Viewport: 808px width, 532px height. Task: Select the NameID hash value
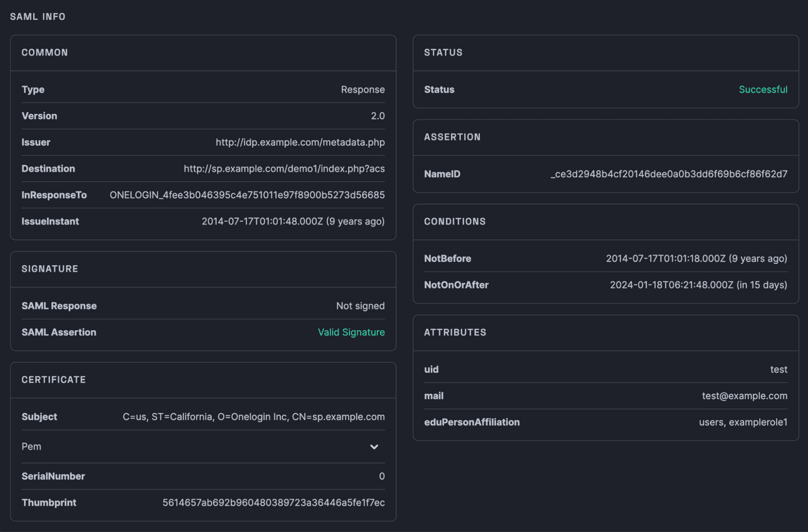coord(669,174)
